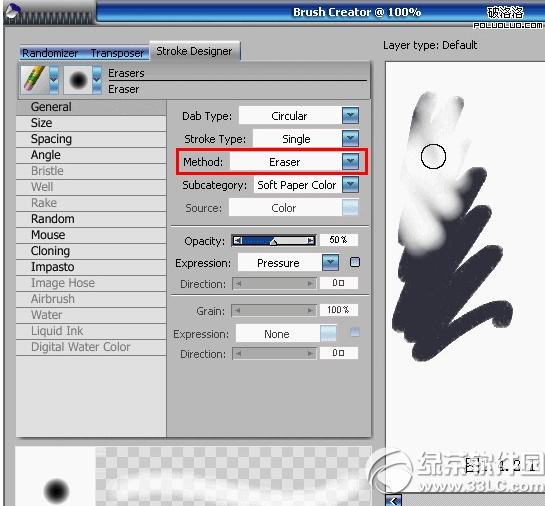The width and height of the screenshot is (545, 506).
Task: Select the Size settings category
Action: coord(91,123)
